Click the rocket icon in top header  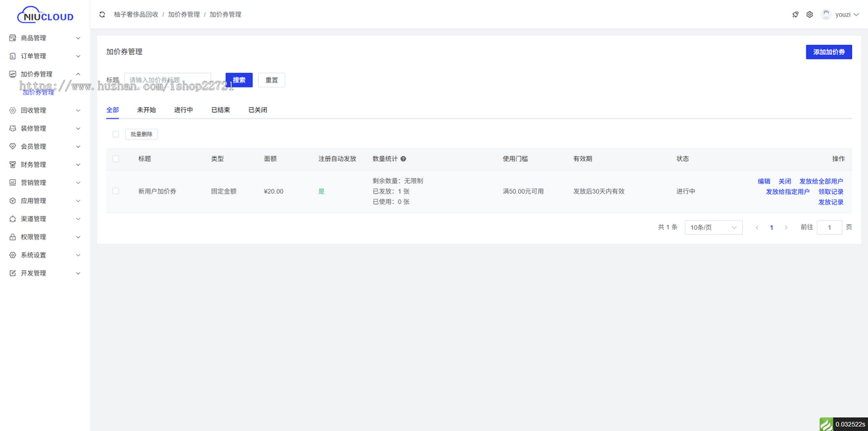[796, 14]
